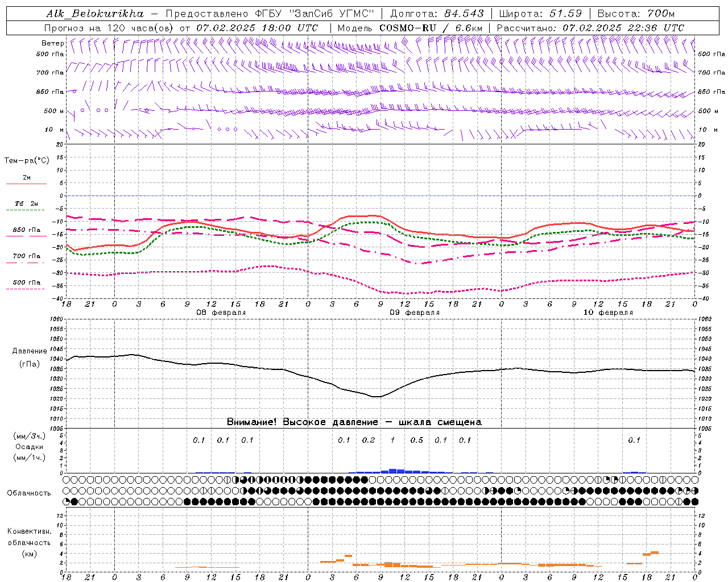
Task: Click the (мм/1ч.) precipitation unit label
Action: click(x=29, y=458)
